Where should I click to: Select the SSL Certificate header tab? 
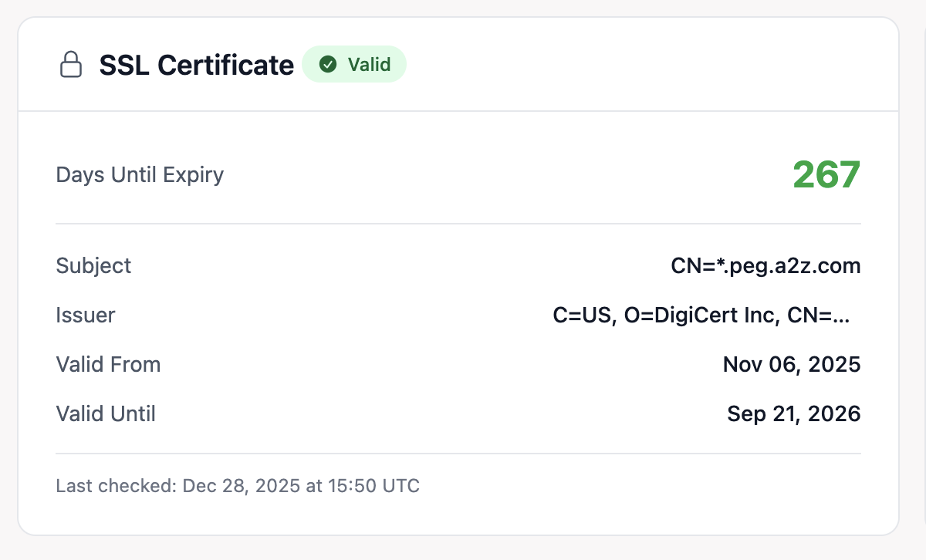197,65
